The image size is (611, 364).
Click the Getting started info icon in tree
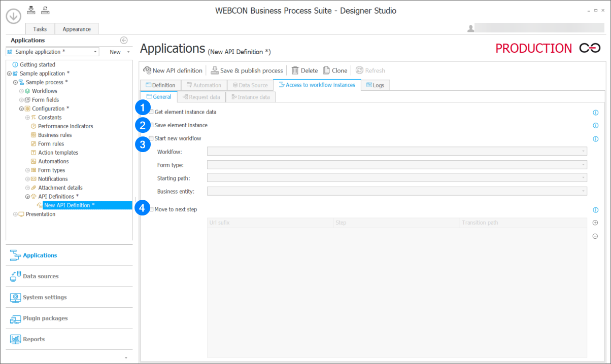15,64
